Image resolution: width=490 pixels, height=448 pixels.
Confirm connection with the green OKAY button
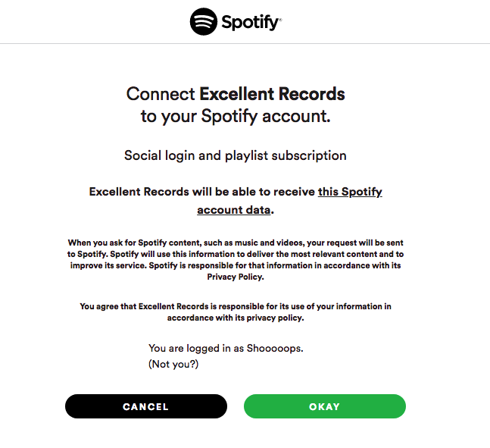325,406
